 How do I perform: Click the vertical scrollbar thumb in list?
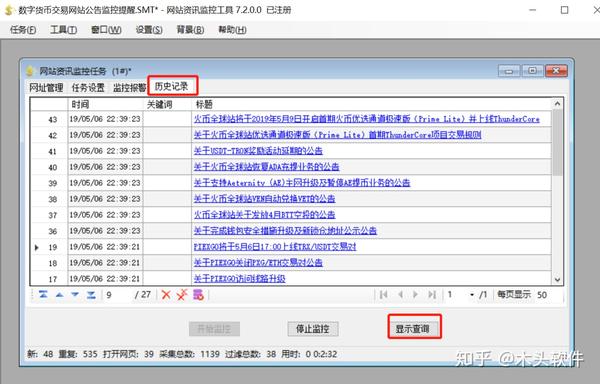(x=558, y=143)
